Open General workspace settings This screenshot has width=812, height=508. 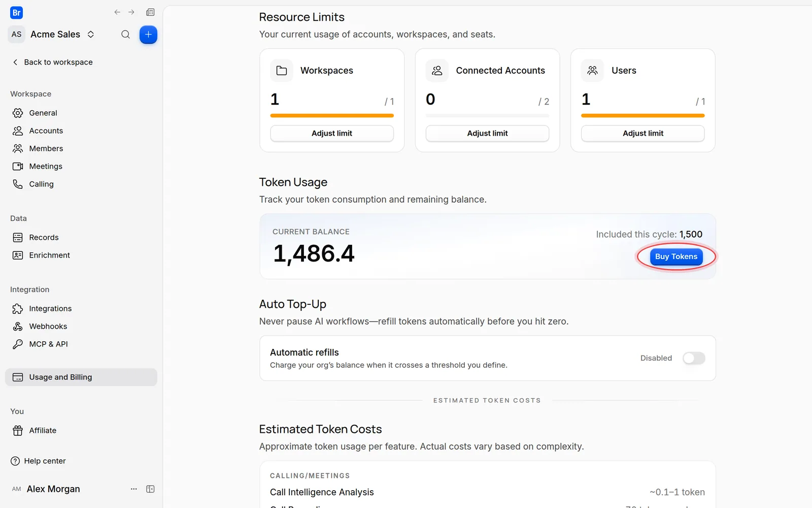81,113
